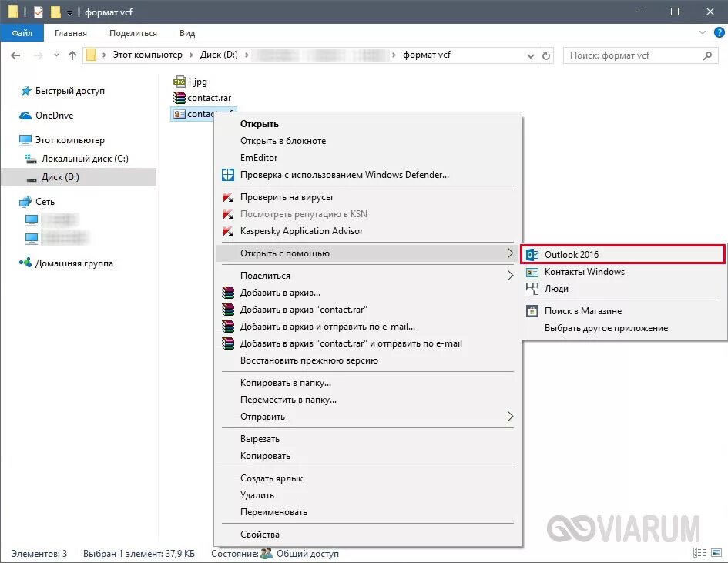Click Диск (D:) in the address path
Viewport: 728px width, 563px height.
click(219, 55)
